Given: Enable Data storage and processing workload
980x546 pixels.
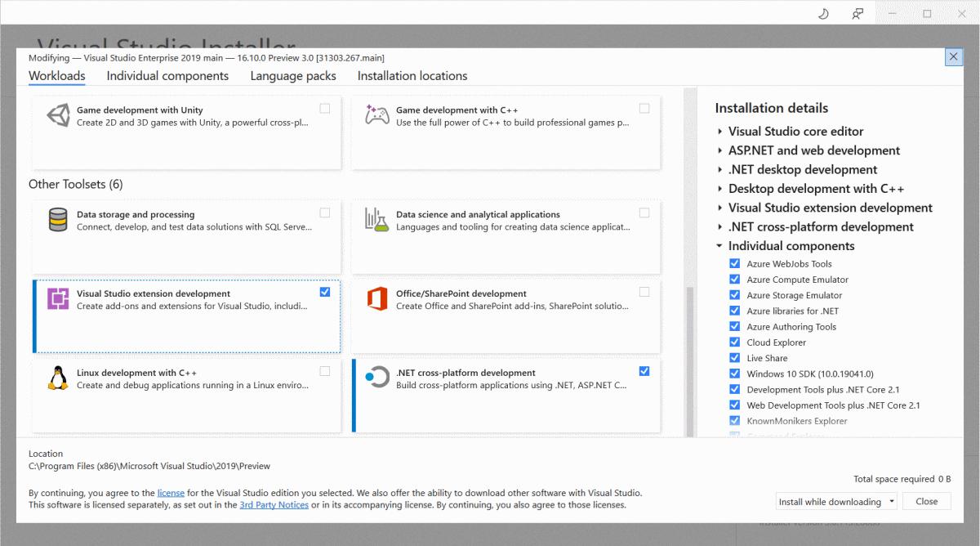Looking at the screenshot, I should point(325,213).
